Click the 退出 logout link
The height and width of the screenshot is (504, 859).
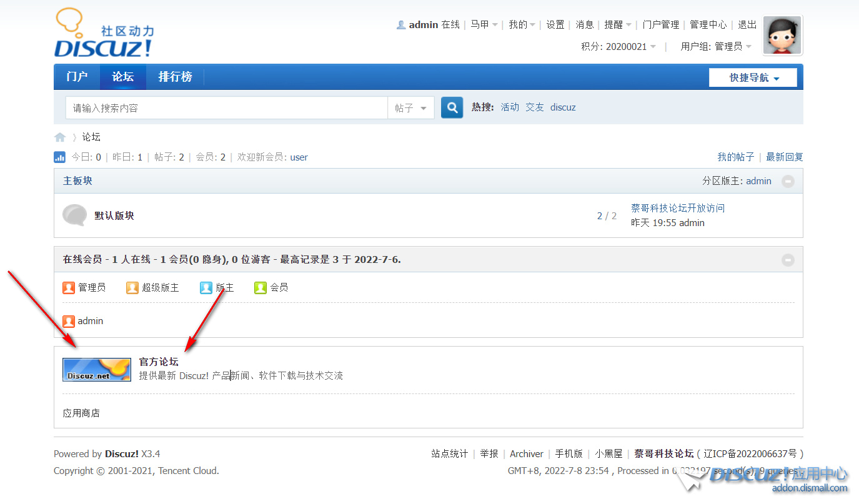(747, 24)
